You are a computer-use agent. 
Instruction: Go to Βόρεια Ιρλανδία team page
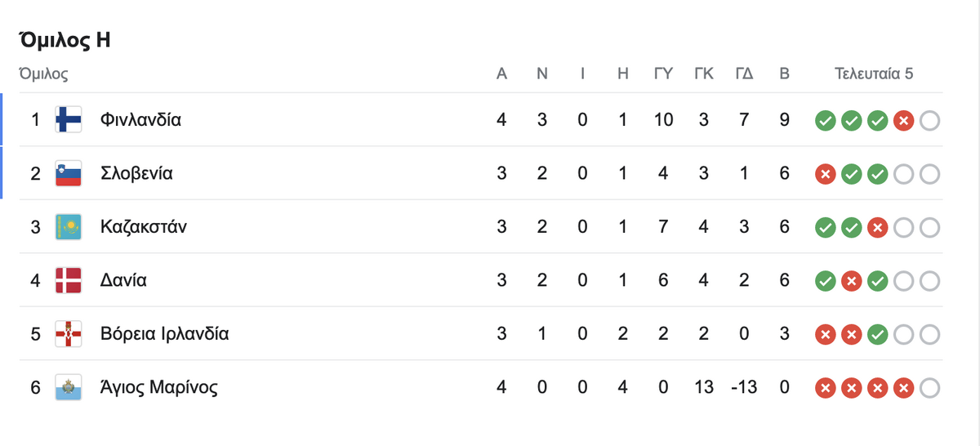pos(164,334)
